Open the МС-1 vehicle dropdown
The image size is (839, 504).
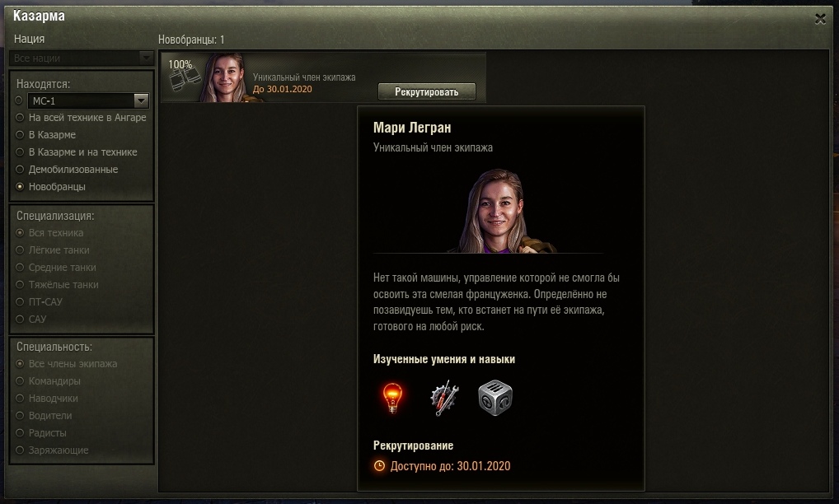click(88, 100)
